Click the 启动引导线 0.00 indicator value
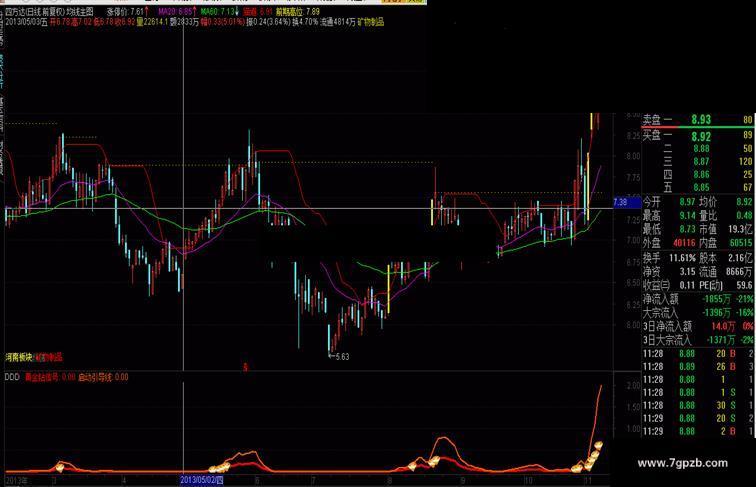 103,377
